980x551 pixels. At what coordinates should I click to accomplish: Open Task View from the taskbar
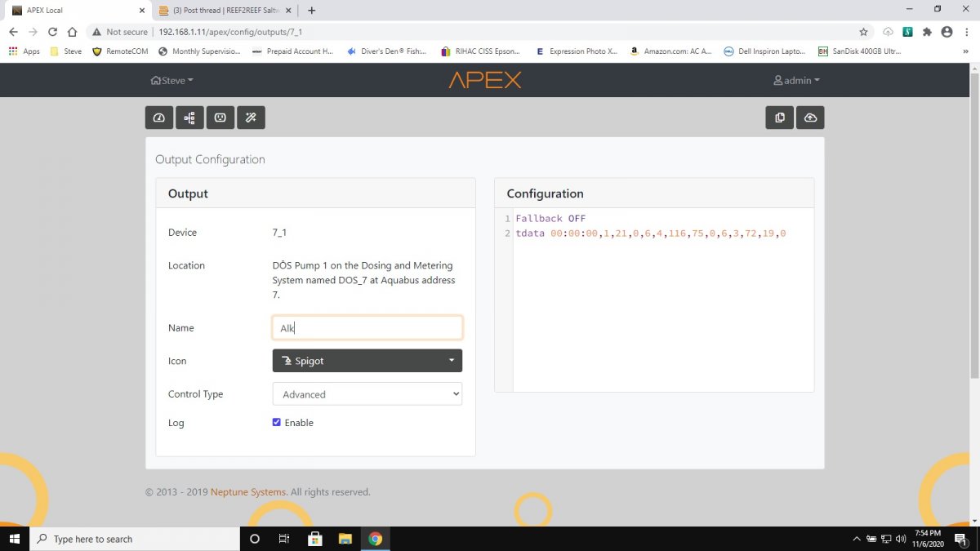284,539
